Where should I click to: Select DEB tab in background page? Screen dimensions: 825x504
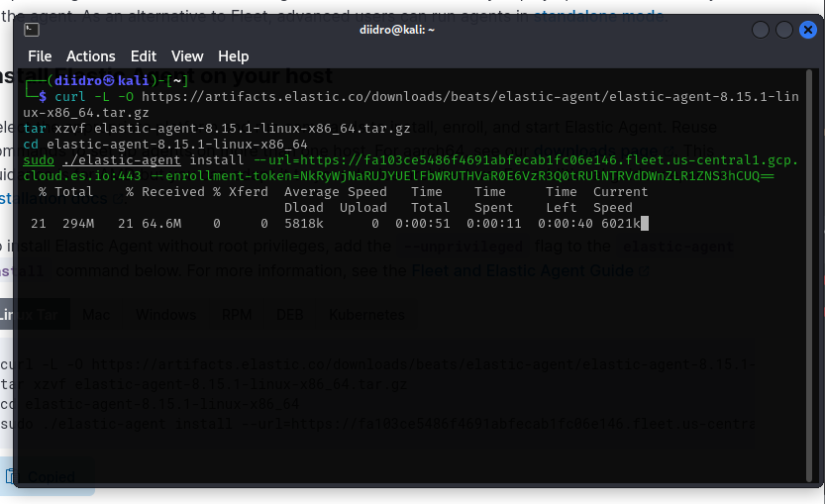[x=289, y=315]
